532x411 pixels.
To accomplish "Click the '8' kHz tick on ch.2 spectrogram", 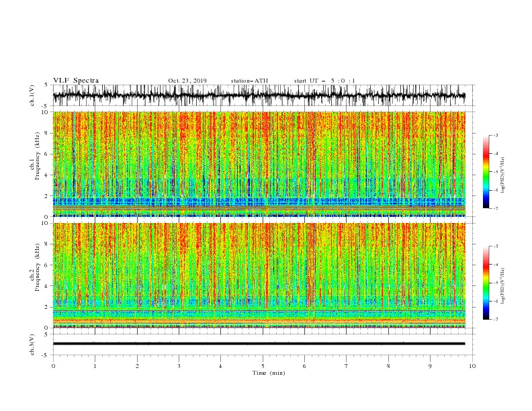I will [x=47, y=244].
